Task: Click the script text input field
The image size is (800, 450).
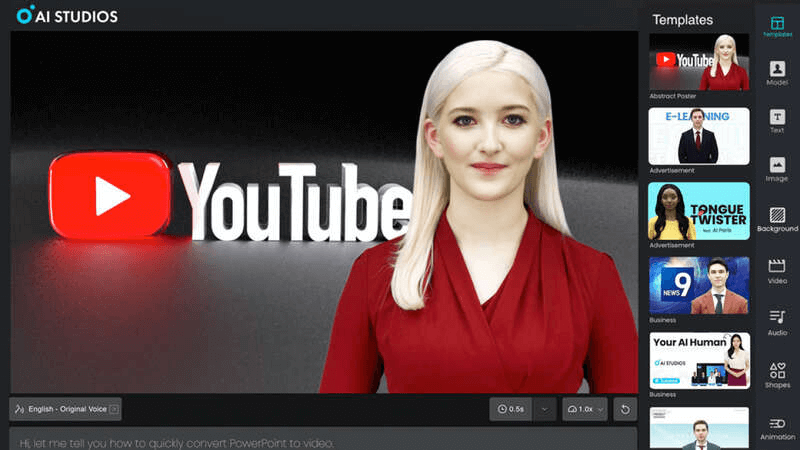Action: pyautogui.click(x=323, y=439)
